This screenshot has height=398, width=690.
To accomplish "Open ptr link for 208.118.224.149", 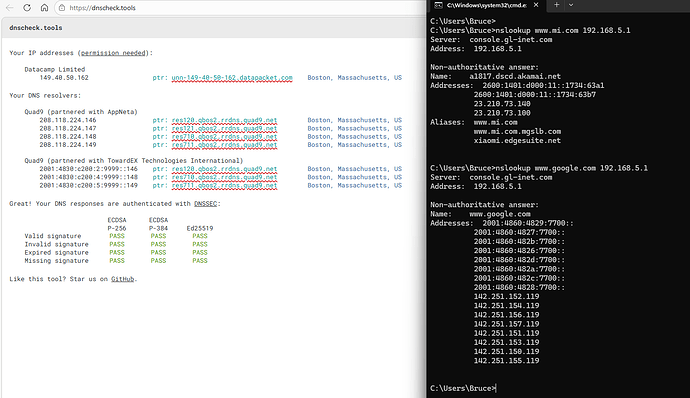I will point(224,144).
